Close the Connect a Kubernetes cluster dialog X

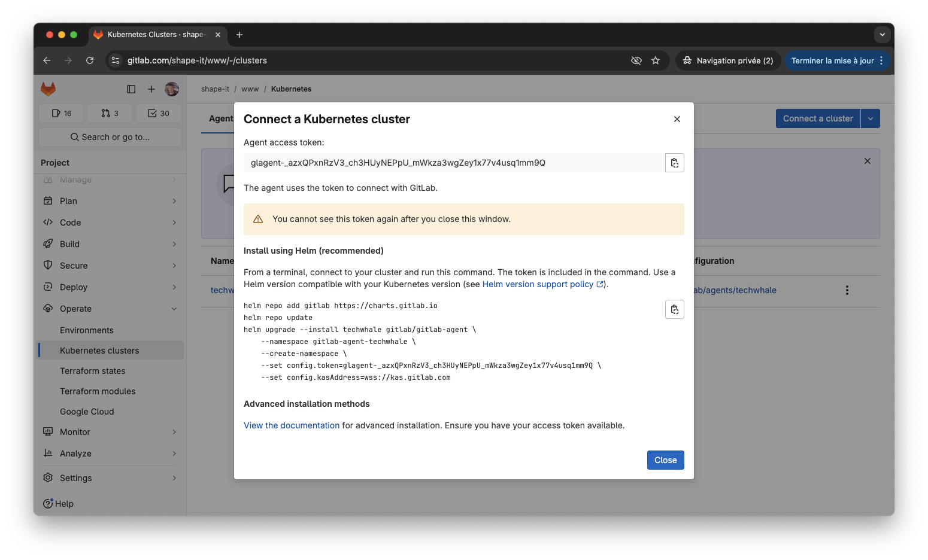pyautogui.click(x=677, y=119)
